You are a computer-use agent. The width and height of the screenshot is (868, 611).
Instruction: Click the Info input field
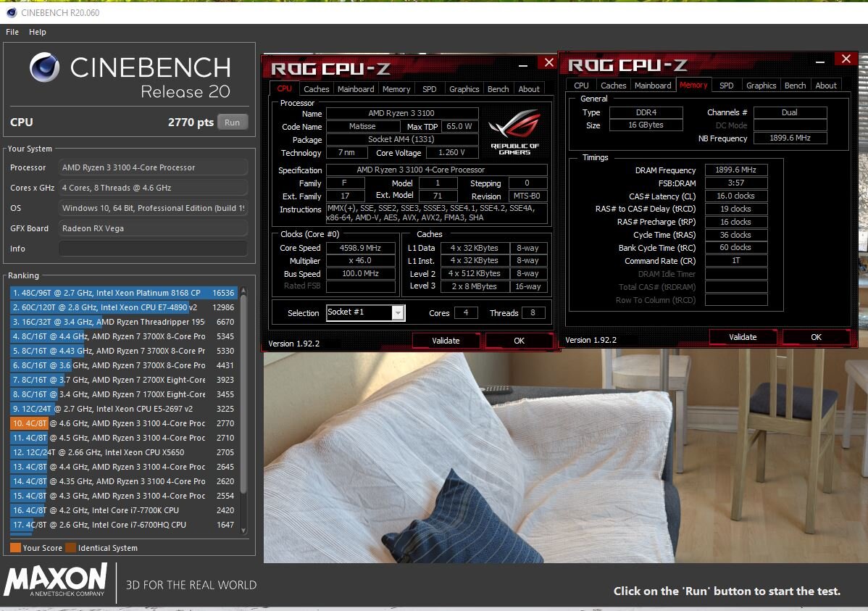click(153, 249)
